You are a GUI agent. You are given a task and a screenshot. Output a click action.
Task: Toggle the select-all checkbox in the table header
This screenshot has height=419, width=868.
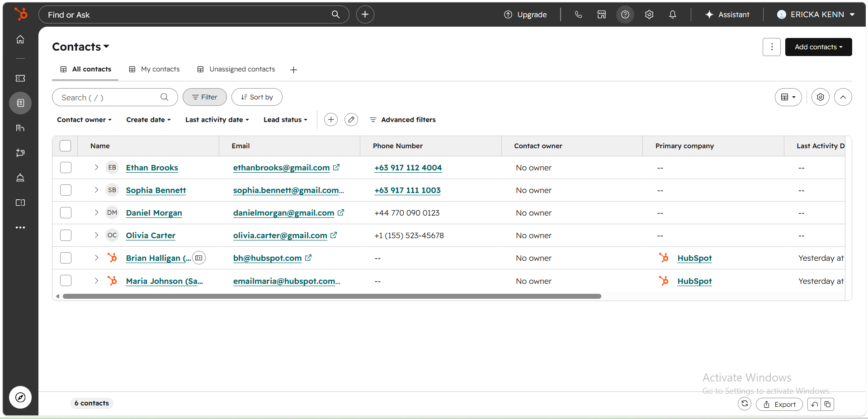[x=66, y=146]
